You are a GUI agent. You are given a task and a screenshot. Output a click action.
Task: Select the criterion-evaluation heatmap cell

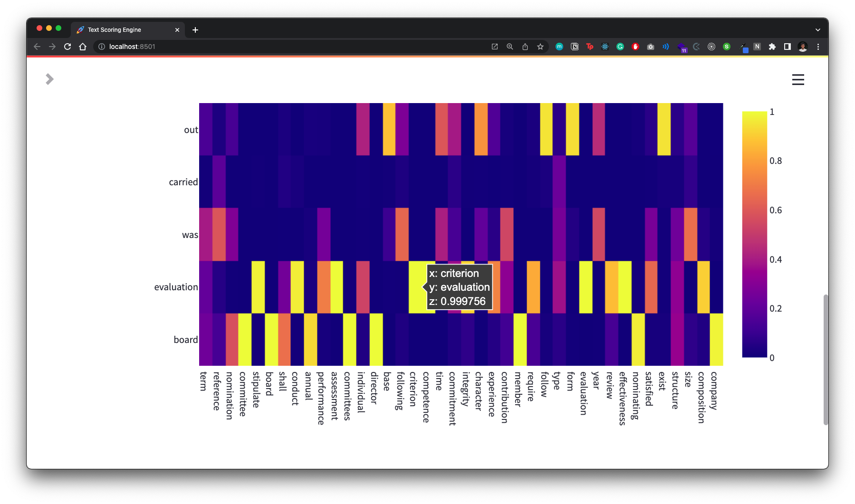tap(414, 286)
